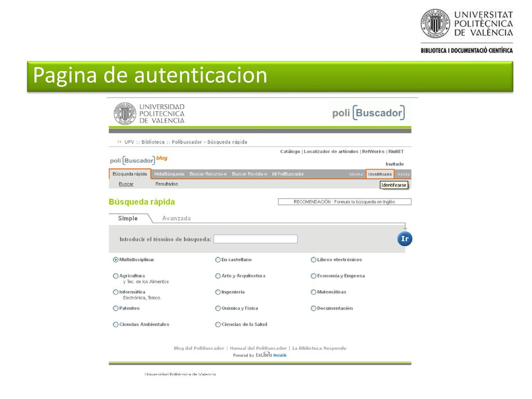
Task: Switch to the Simple search tab
Action: pyautogui.click(x=128, y=219)
